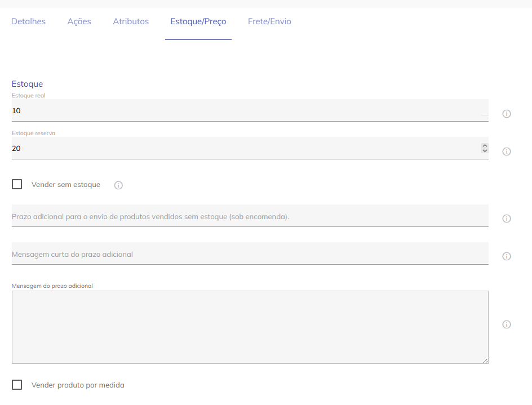Viewport: 532px width, 405px height.
Task: Click the Prazo adicional para envio field
Action: [250, 216]
